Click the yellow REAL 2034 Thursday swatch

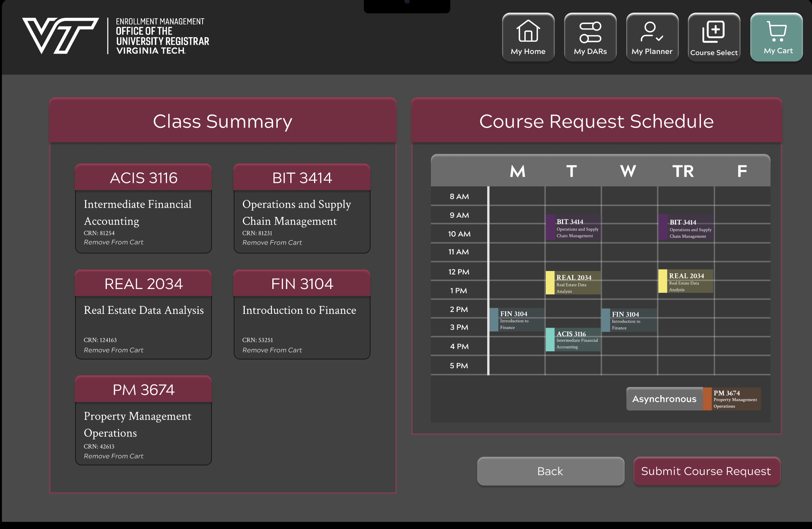pos(663,281)
